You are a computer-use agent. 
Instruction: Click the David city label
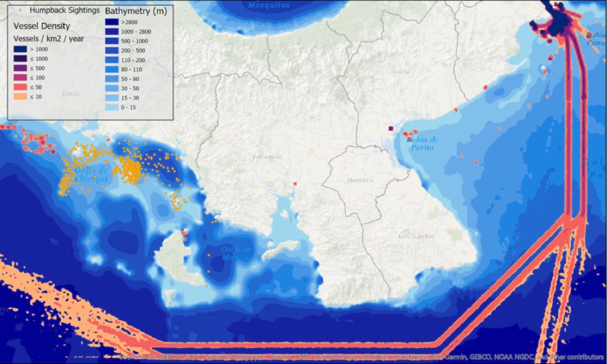pyautogui.click(x=71, y=94)
